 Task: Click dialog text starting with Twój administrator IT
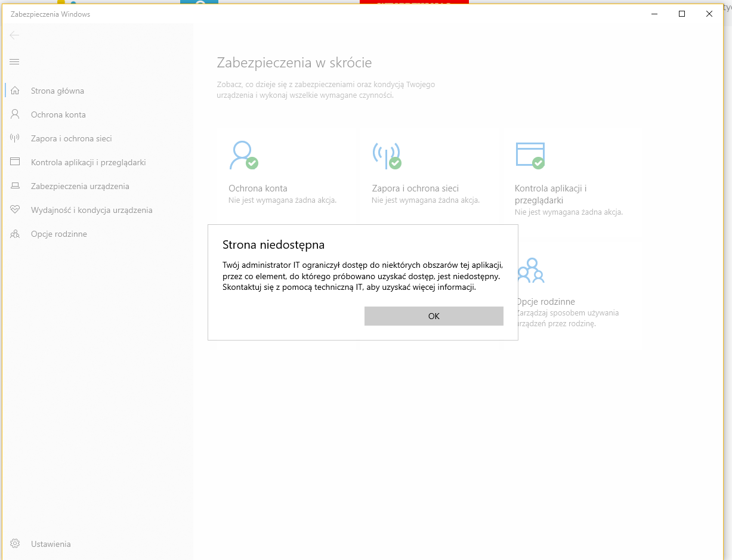point(363,276)
